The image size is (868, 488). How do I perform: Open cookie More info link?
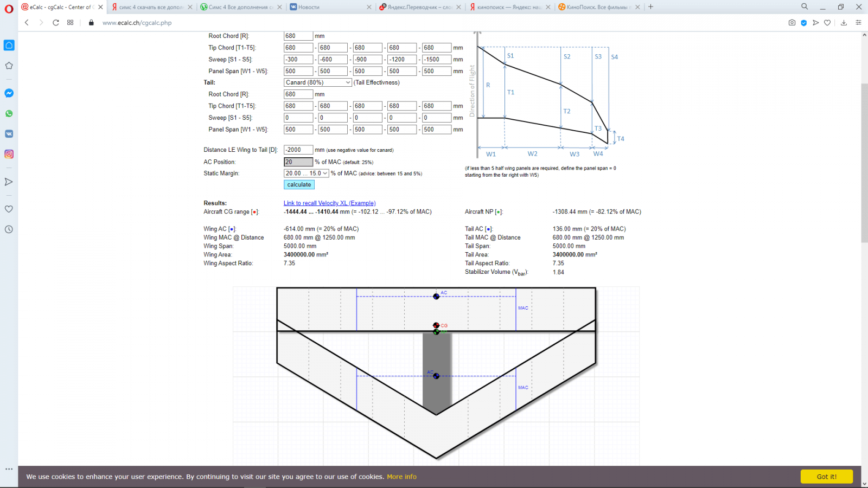(401, 477)
